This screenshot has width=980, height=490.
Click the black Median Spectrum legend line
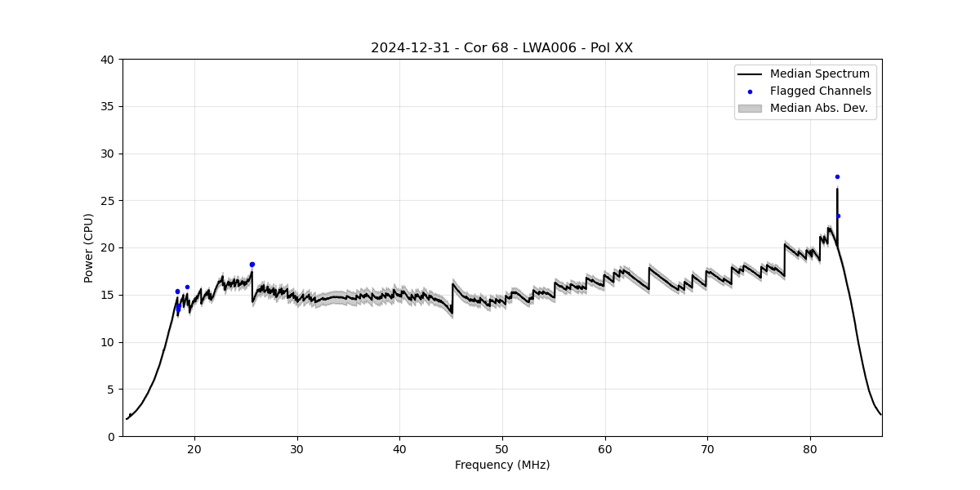pos(750,74)
